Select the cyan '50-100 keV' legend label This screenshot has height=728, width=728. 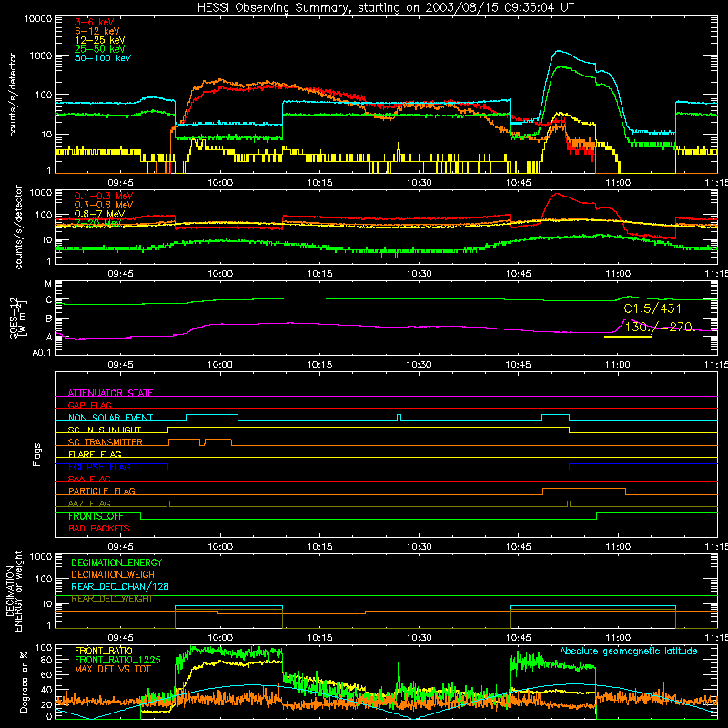point(103,57)
